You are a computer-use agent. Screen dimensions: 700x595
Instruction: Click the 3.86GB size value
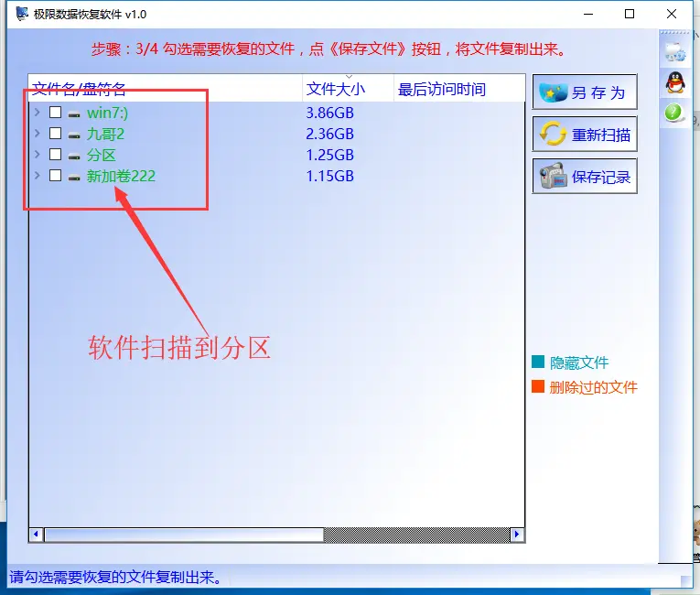(x=330, y=113)
